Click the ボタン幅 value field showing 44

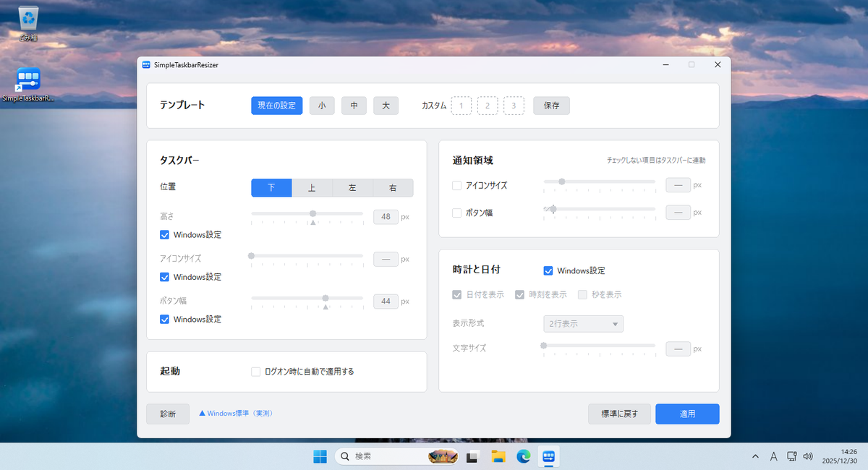(x=386, y=302)
